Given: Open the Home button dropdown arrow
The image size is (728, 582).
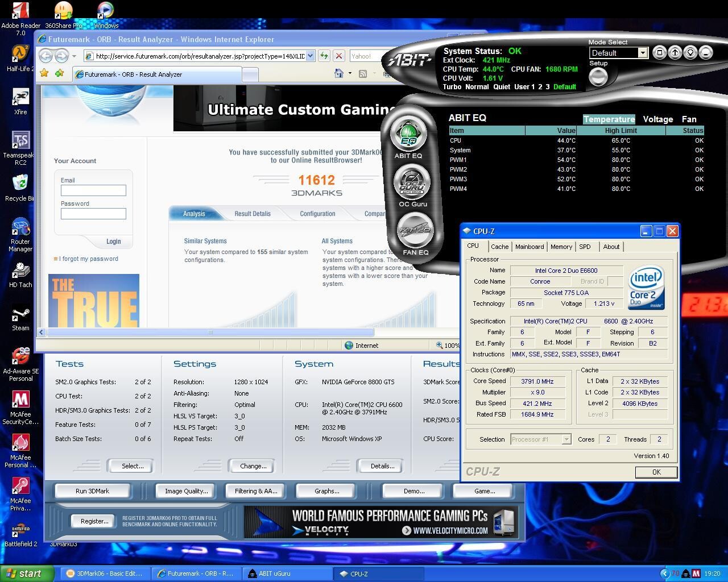Looking at the screenshot, I should [x=350, y=73].
